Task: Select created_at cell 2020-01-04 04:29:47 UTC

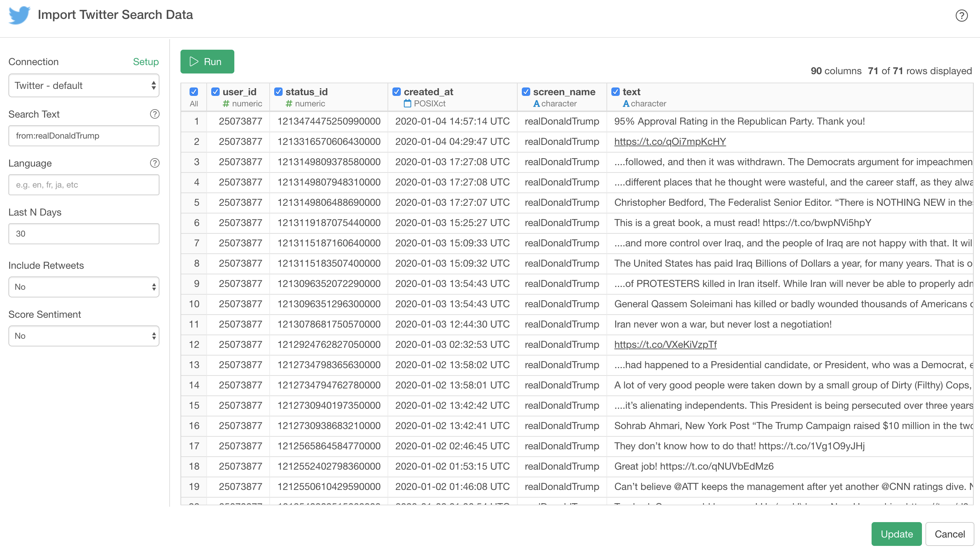Action: pos(452,142)
